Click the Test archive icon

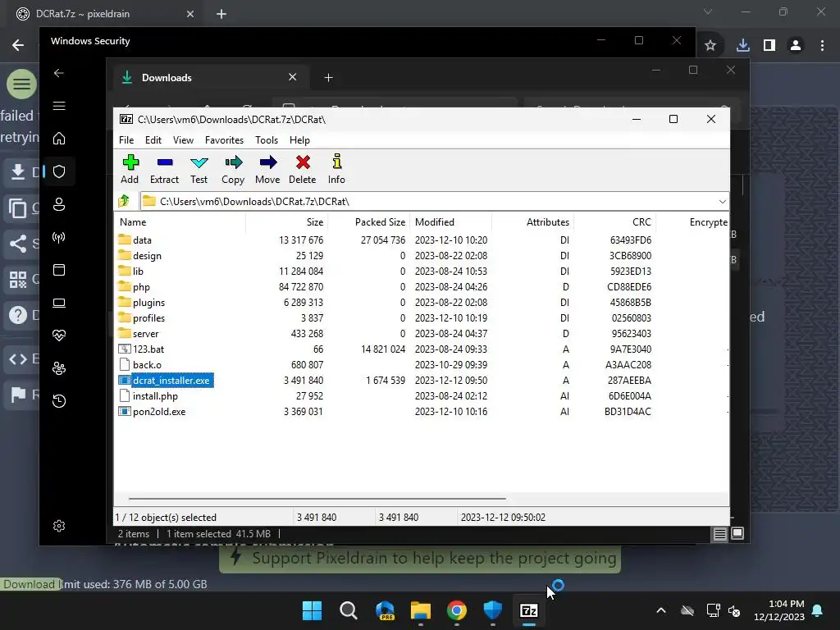click(199, 169)
